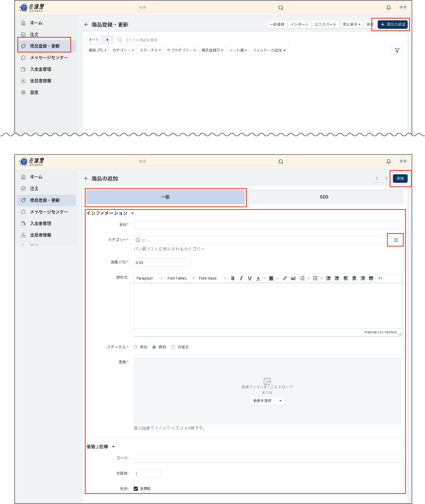425x504 pixels.
Task: Expand the image selection dropdown arrow
Action: pyautogui.click(x=280, y=401)
